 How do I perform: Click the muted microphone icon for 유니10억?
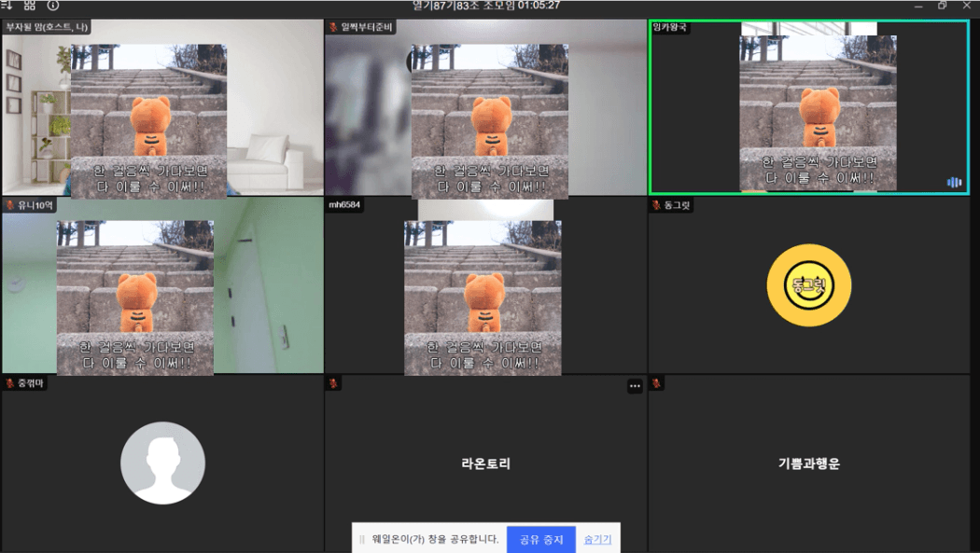[10, 205]
